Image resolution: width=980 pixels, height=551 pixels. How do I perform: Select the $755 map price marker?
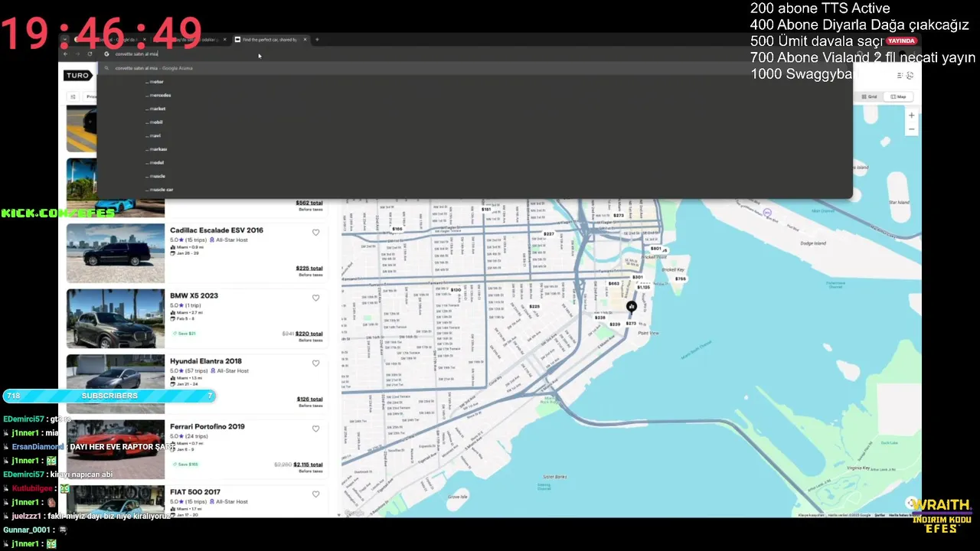[681, 279]
